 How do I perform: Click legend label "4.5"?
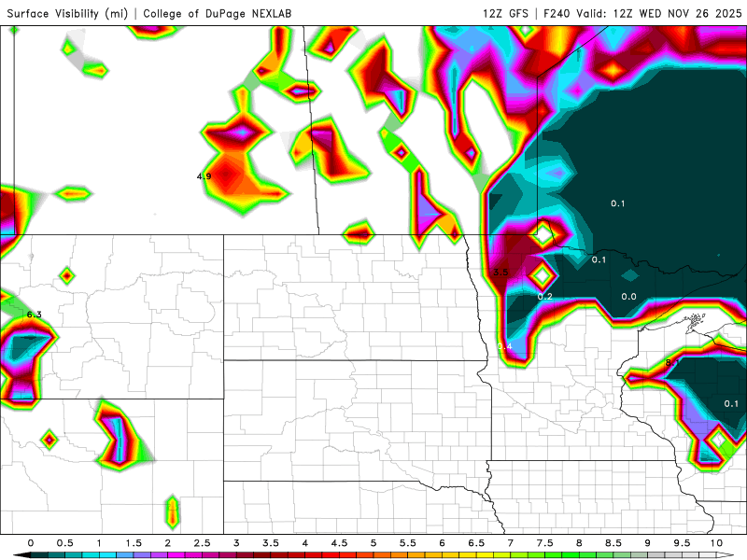point(339,543)
